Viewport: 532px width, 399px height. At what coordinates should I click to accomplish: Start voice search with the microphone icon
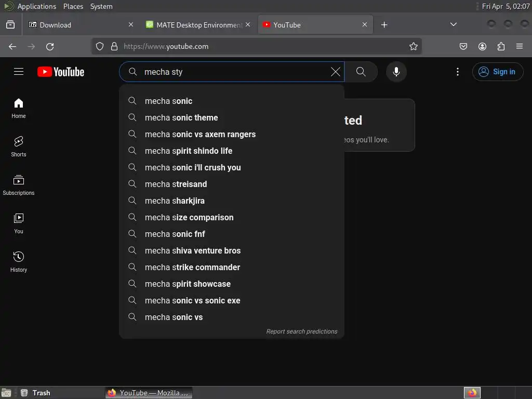pos(396,72)
